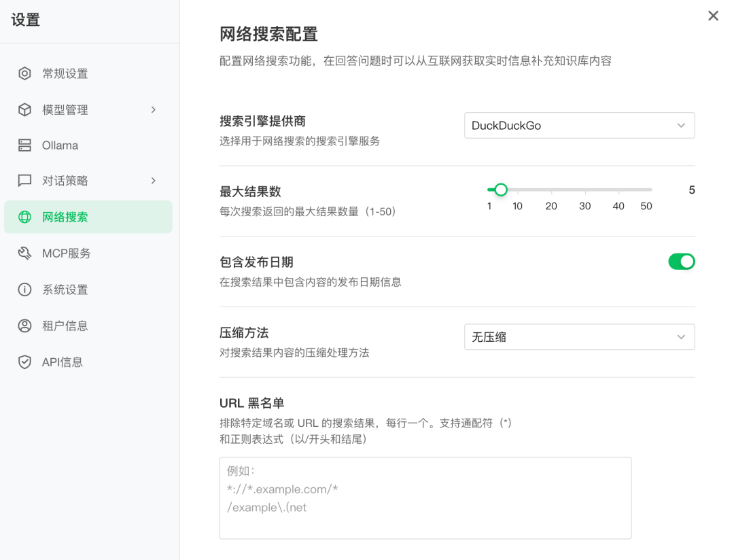The image size is (734, 560).
Task: Open the 压缩方法 dropdown showing 无压缩
Action: click(x=579, y=337)
